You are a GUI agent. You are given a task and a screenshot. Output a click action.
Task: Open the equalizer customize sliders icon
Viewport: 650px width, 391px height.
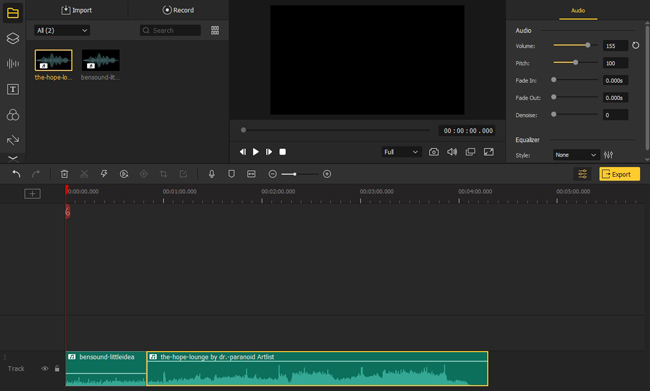pos(608,155)
